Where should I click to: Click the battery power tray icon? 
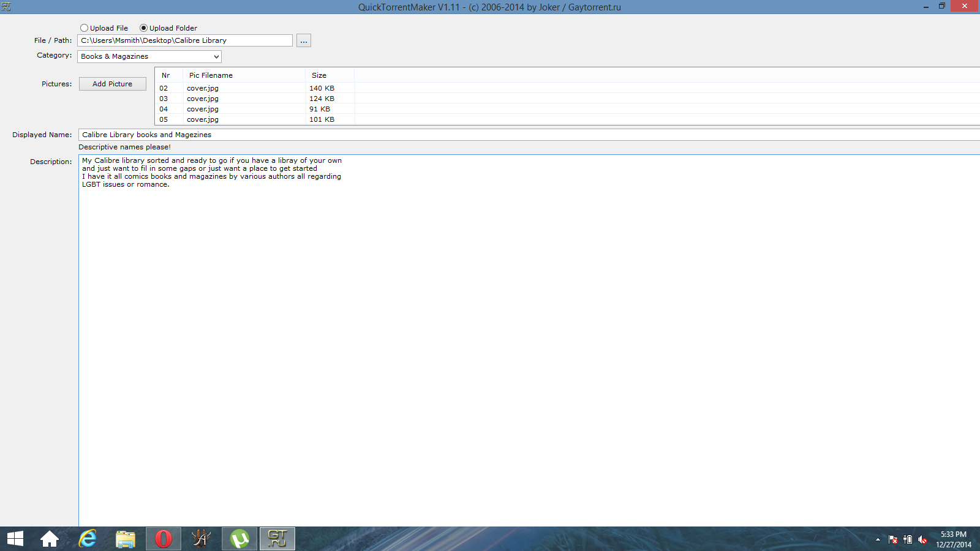(908, 539)
